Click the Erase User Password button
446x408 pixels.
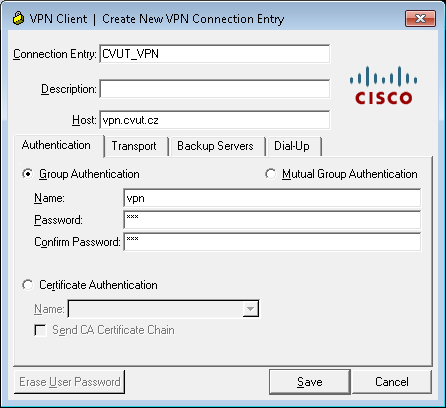click(x=70, y=382)
